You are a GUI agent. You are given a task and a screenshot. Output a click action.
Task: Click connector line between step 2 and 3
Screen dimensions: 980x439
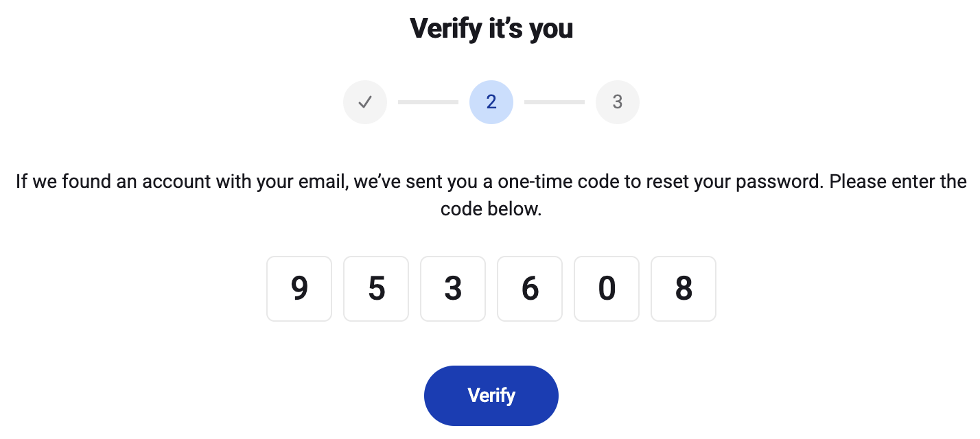555,102
